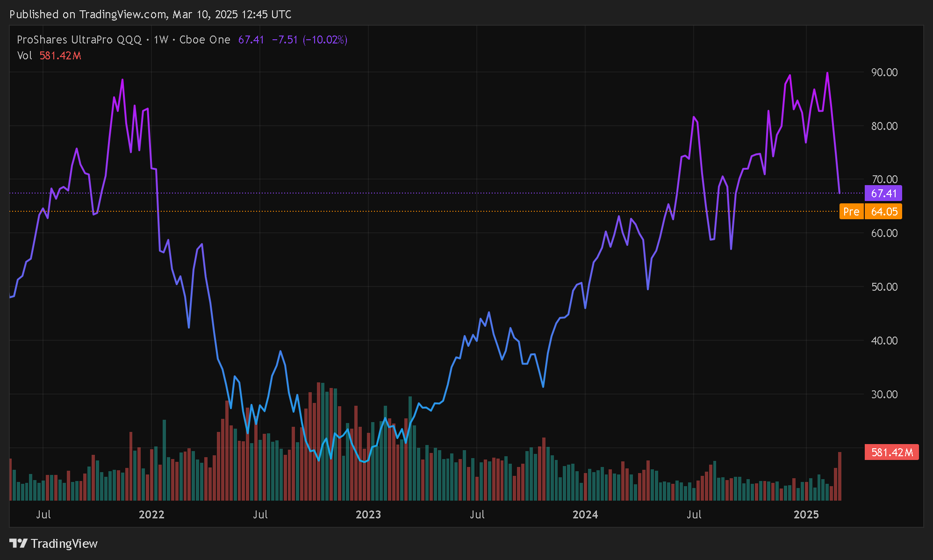Click the 2024 time axis label

click(x=585, y=515)
